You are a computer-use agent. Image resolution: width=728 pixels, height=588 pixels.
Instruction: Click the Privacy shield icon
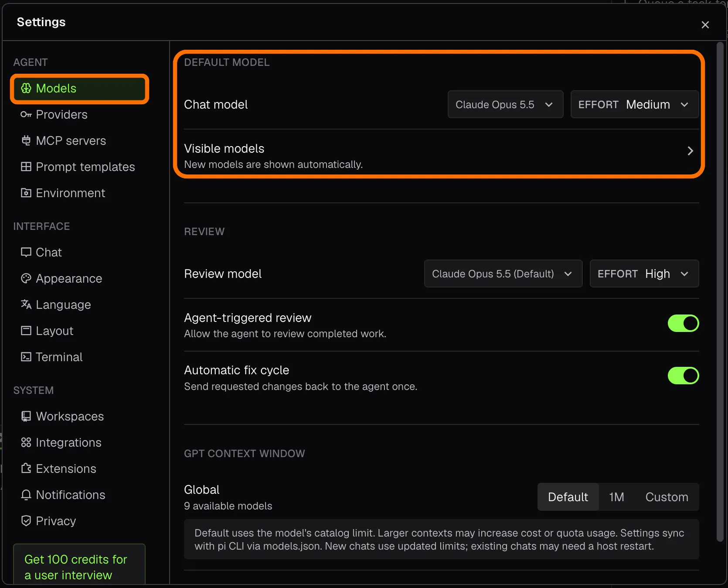(26, 521)
